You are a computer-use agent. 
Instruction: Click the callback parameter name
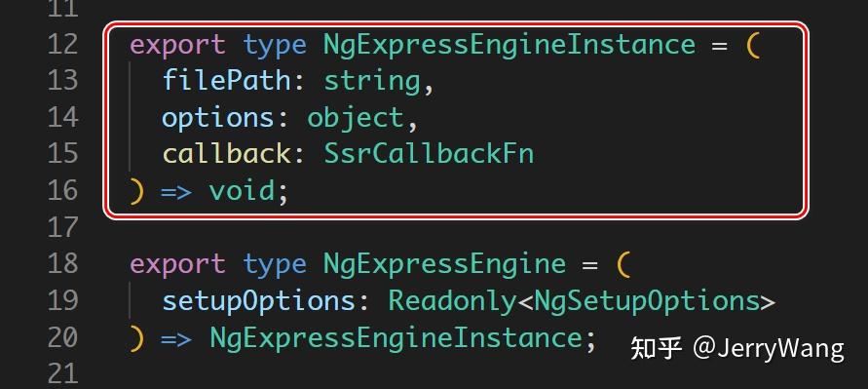point(226,153)
